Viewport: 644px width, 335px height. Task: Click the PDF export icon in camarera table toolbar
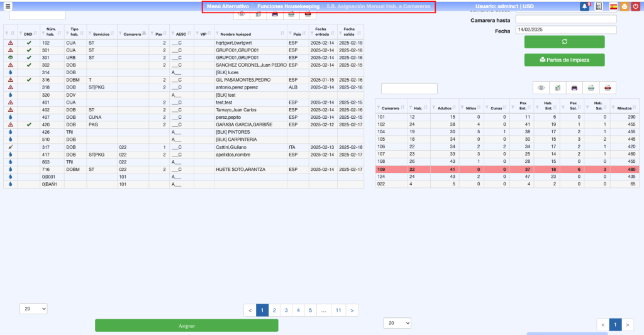click(608, 89)
